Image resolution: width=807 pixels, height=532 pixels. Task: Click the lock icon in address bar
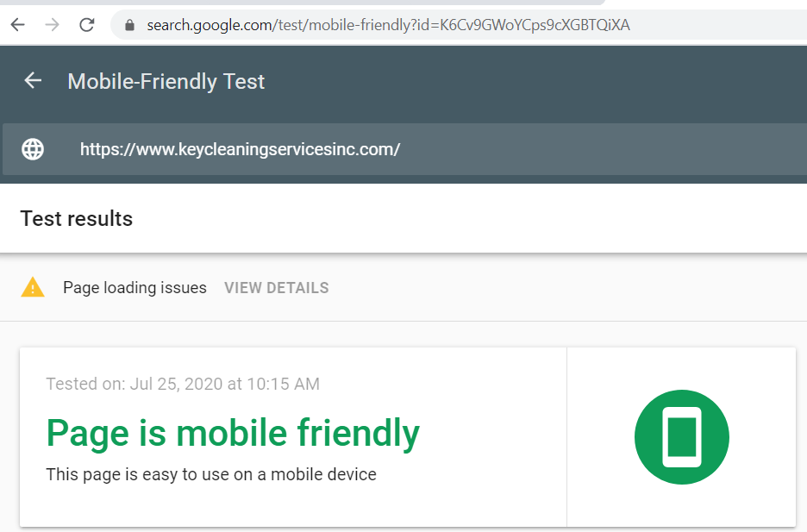(x=130, y=25)
